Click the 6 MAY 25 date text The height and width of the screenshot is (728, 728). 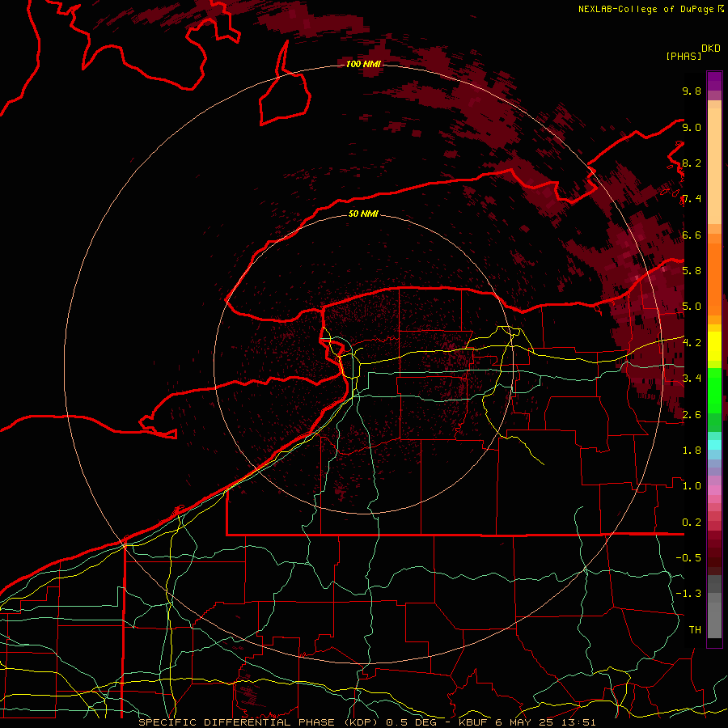tap(526, 722)
